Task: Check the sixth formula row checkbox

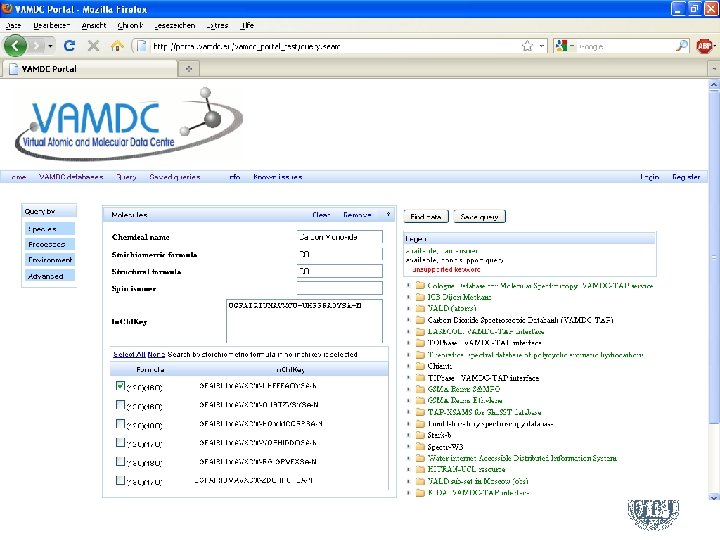Action: tap(120, 480)
